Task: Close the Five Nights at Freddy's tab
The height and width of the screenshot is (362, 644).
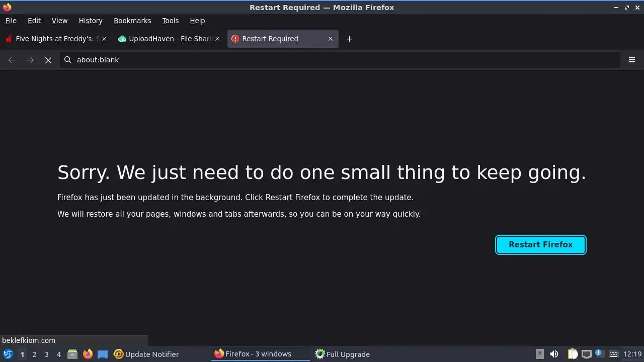Action: (x=104, y=39)
